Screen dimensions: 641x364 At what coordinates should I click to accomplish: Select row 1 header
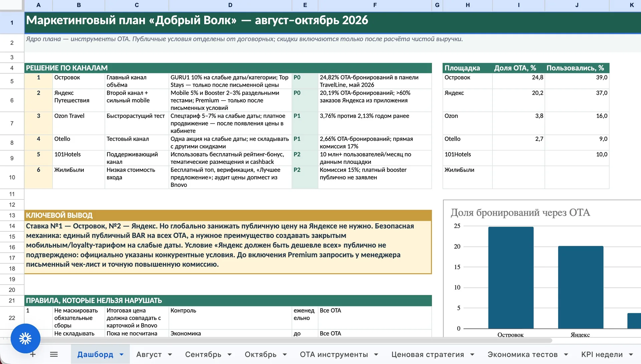point(12,23)
